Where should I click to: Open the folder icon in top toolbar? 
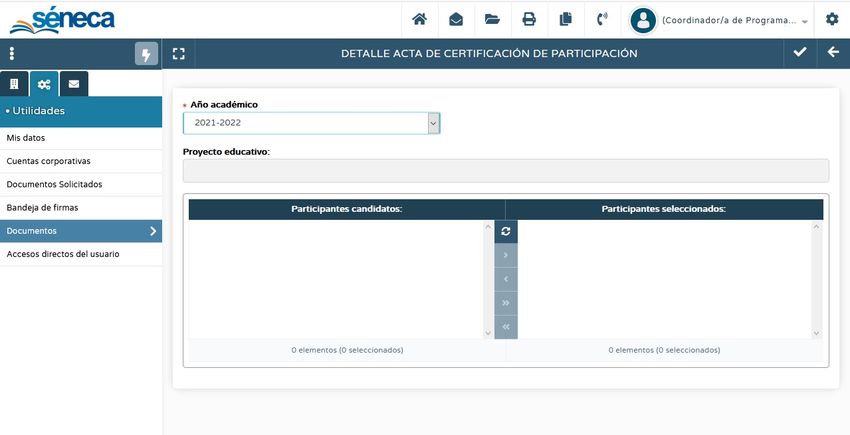click(x=492, y=19)
